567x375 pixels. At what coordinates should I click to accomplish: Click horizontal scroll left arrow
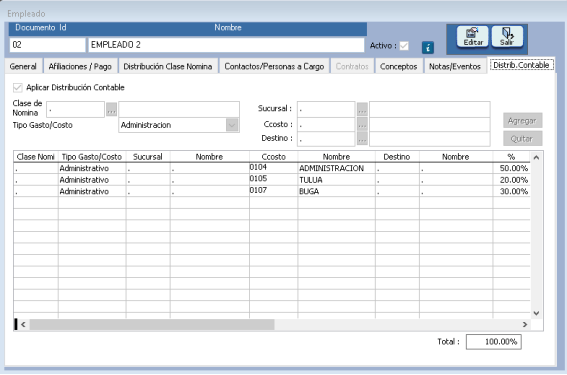point(23,324)
